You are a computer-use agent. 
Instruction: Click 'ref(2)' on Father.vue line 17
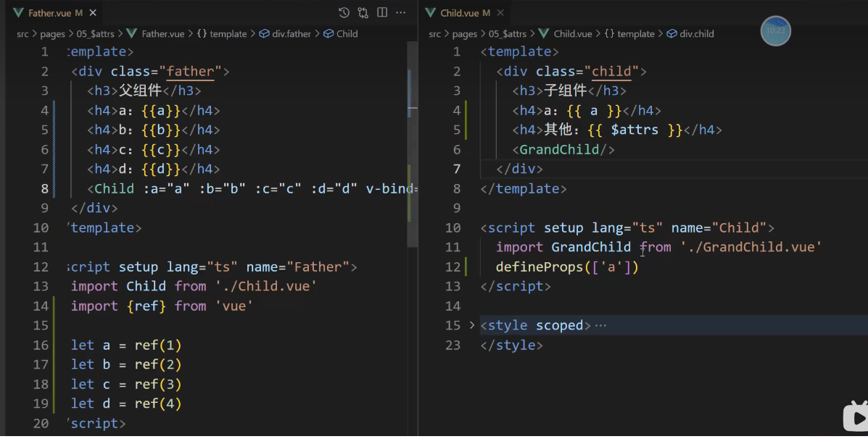[x=158, y=364]
